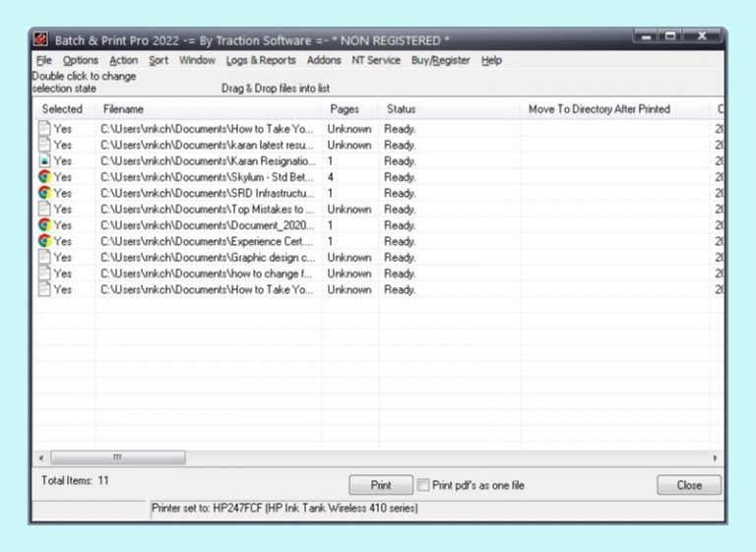
Task: Click the file icon of karan latest resu row
Action: [44, 145]
